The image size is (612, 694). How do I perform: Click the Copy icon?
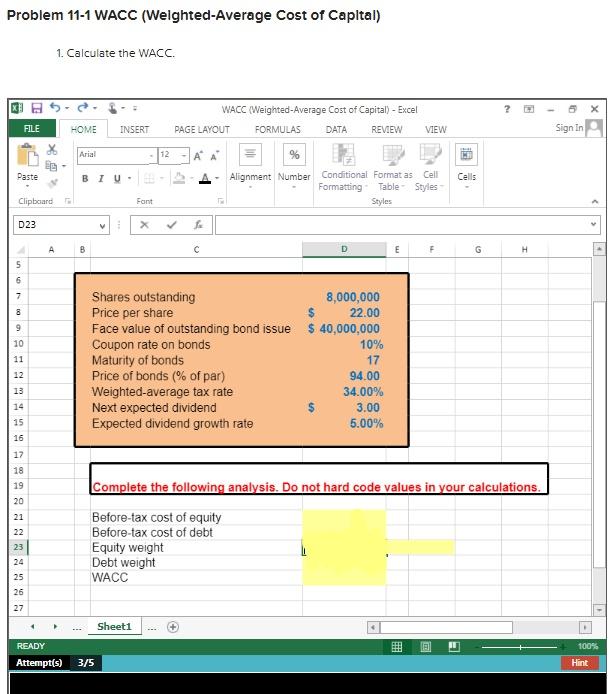tap(51, 166)
